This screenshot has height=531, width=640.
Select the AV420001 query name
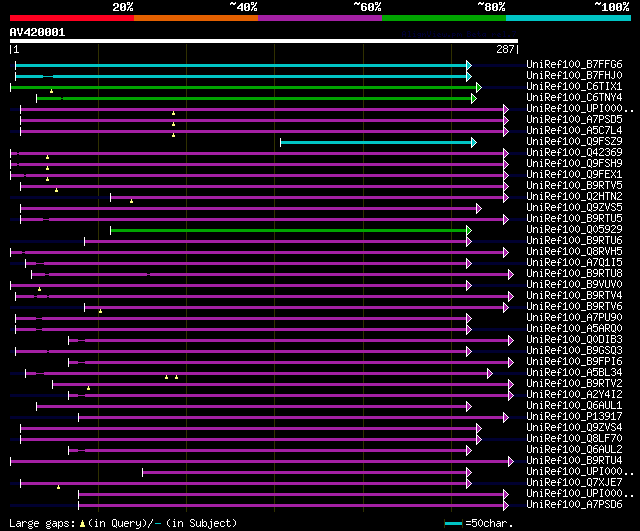pos(38,32)
